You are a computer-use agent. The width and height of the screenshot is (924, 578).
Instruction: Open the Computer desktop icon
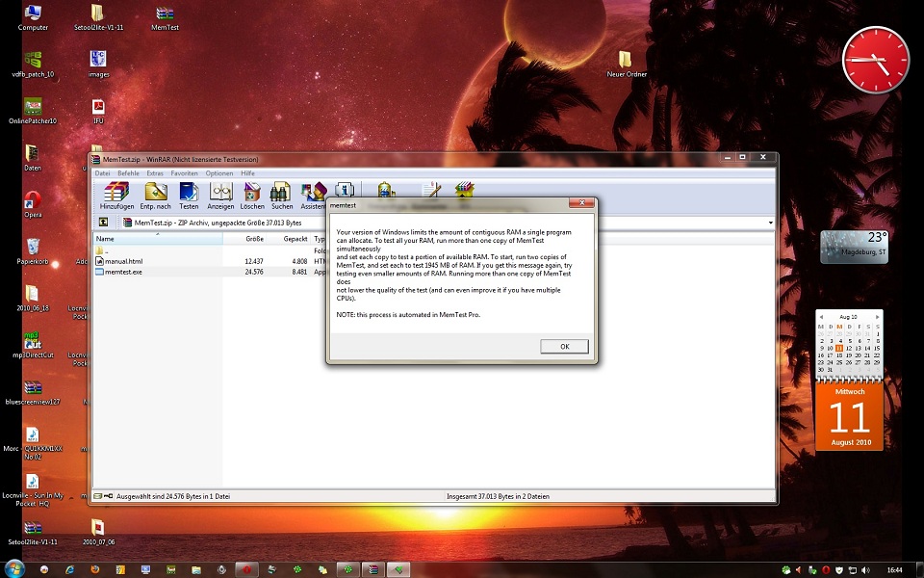pyautogui.click(x=33, y=13)
